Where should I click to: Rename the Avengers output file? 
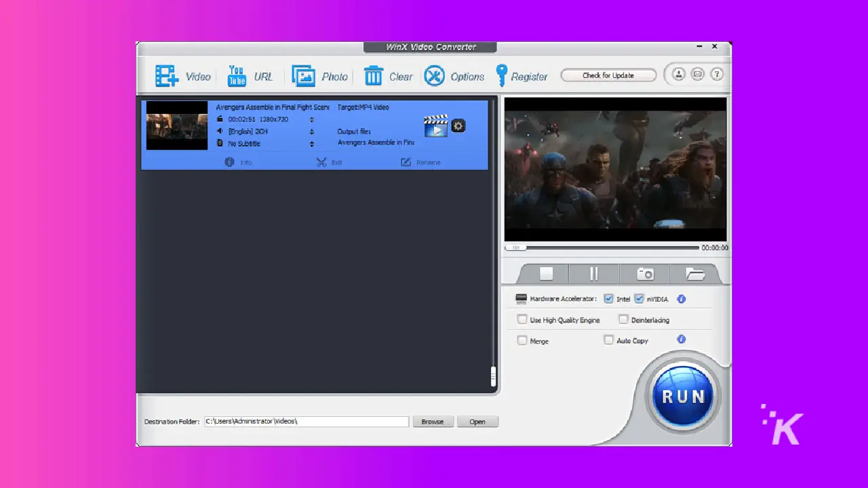420,163
